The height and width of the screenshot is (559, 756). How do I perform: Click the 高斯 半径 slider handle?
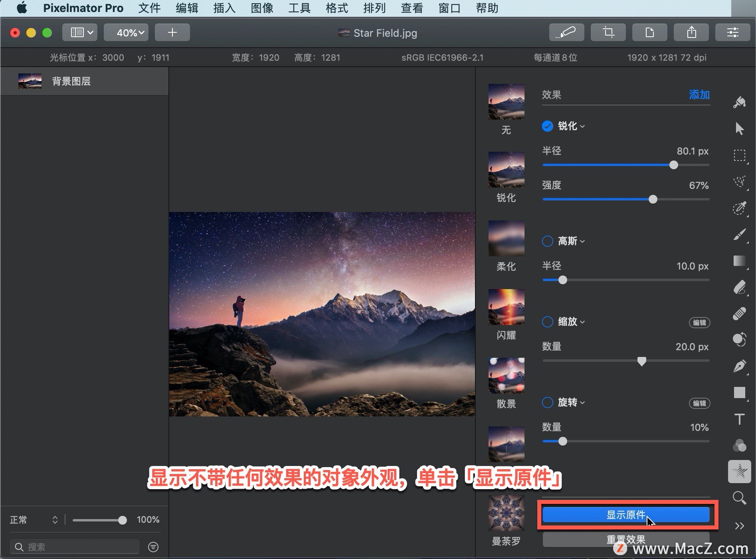tap(562, 280)
